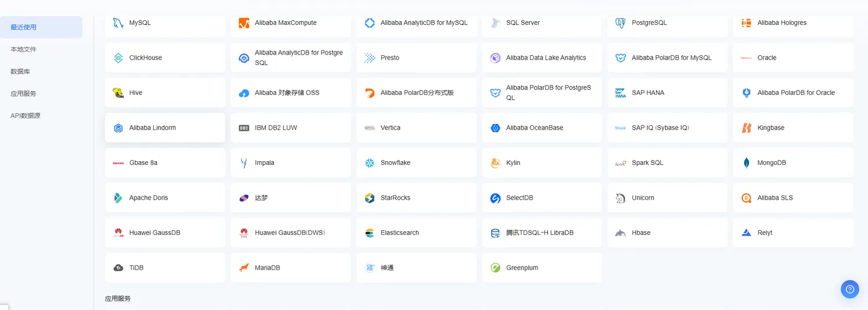Click '腾讯TDSQL-H LibraDB' label
Screen dimensions: 868x310
[539, 233]
